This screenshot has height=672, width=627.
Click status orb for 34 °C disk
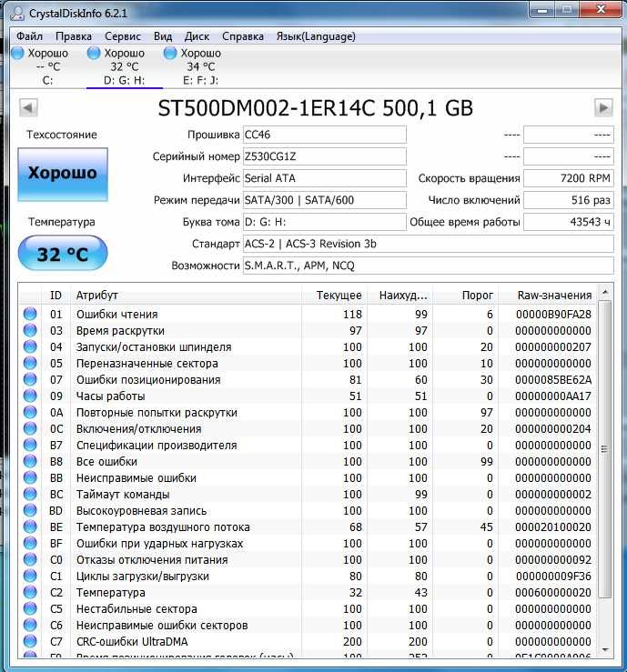click(x=170, y=53)
